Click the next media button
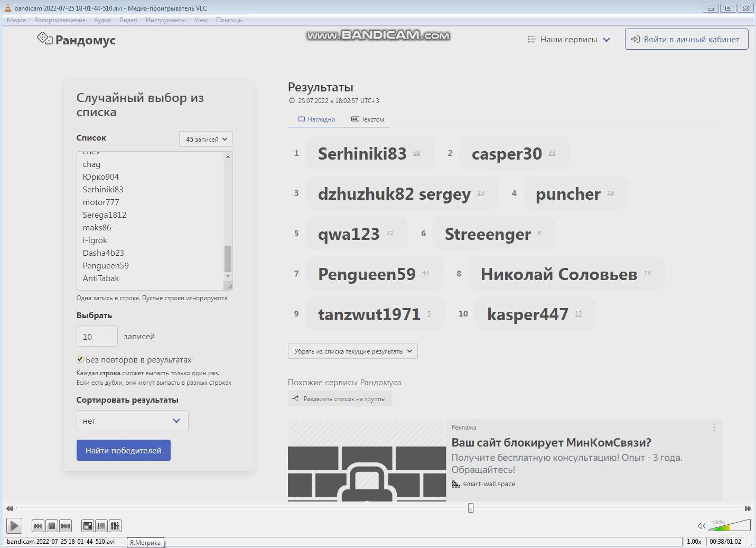Viewport: 756px width, 548px height. pyautogui.click(x=66, y=526)
